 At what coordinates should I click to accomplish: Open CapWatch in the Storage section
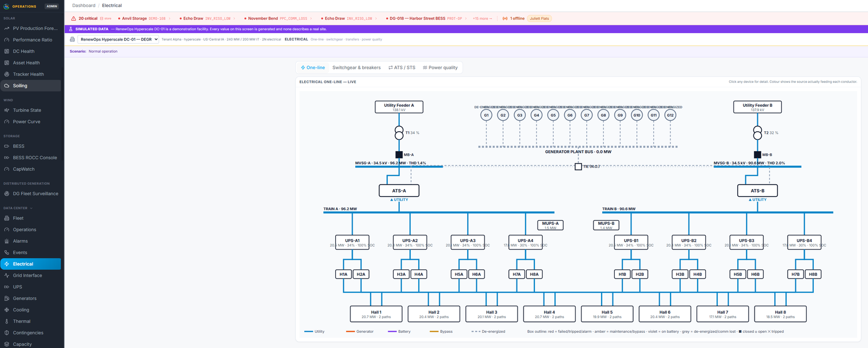31,169
